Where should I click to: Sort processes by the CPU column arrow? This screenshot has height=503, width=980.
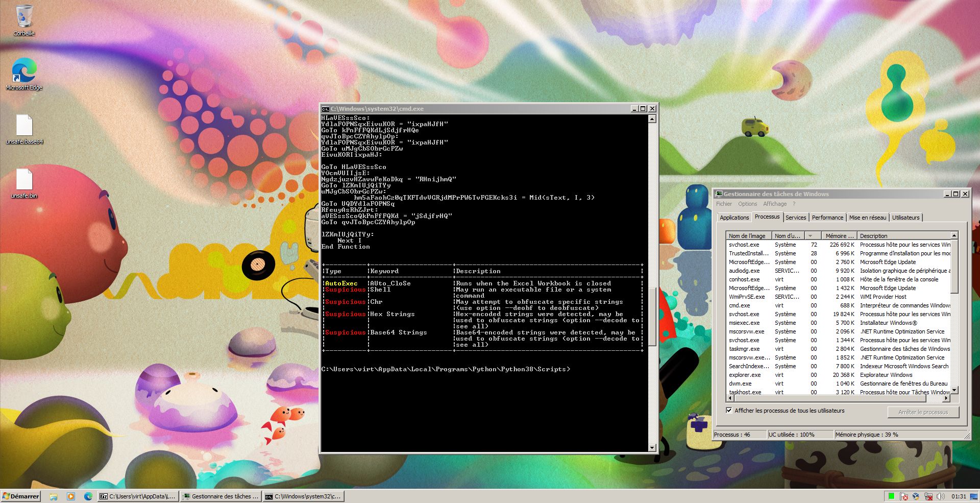point(811,236)
